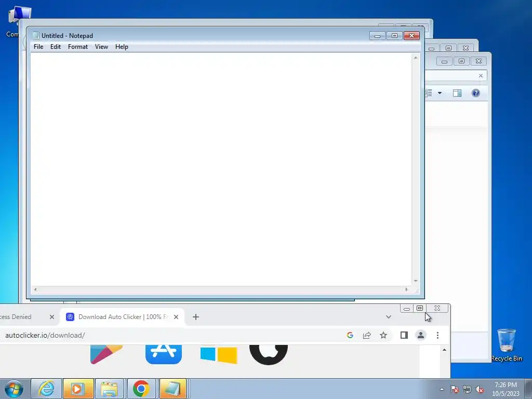
Task: Open Chrome profile avatar
Action: pyautogui.click(x=421, y=335)
